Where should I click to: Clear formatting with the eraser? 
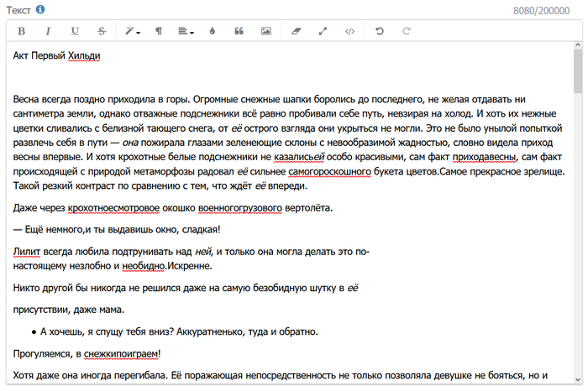point(295,31)
